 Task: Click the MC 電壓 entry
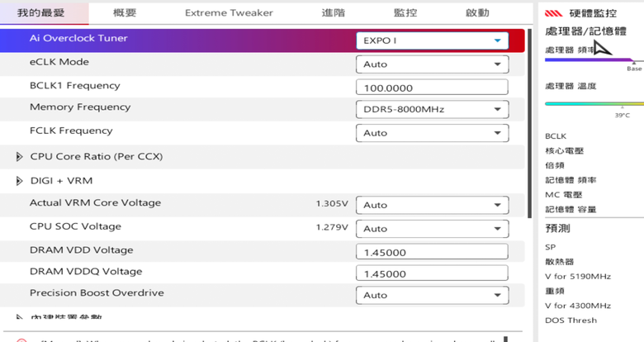coord(563,195)
